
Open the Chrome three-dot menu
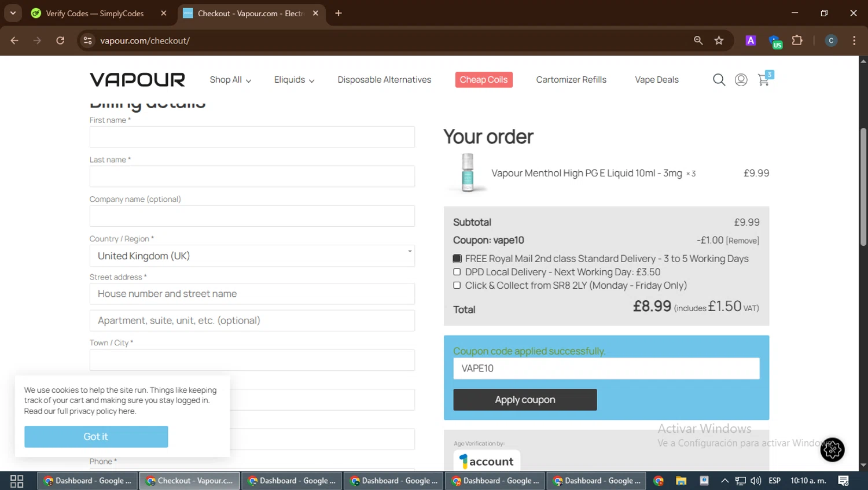[x=854, y=40]
